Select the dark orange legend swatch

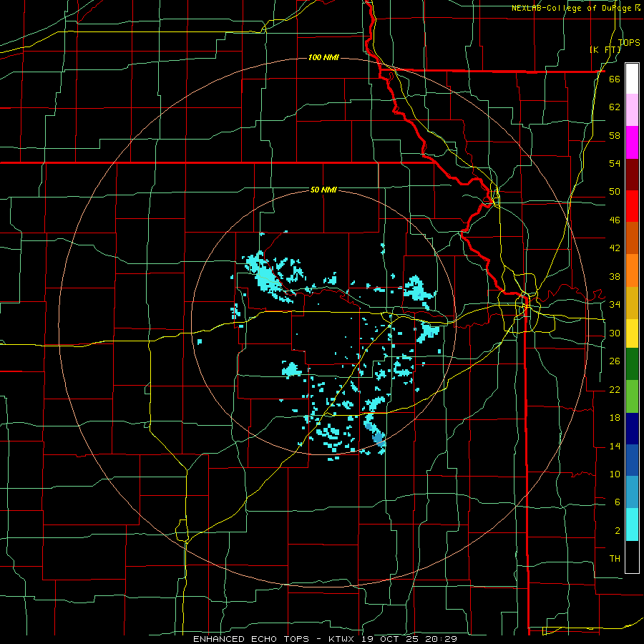(x=632, y=238)
